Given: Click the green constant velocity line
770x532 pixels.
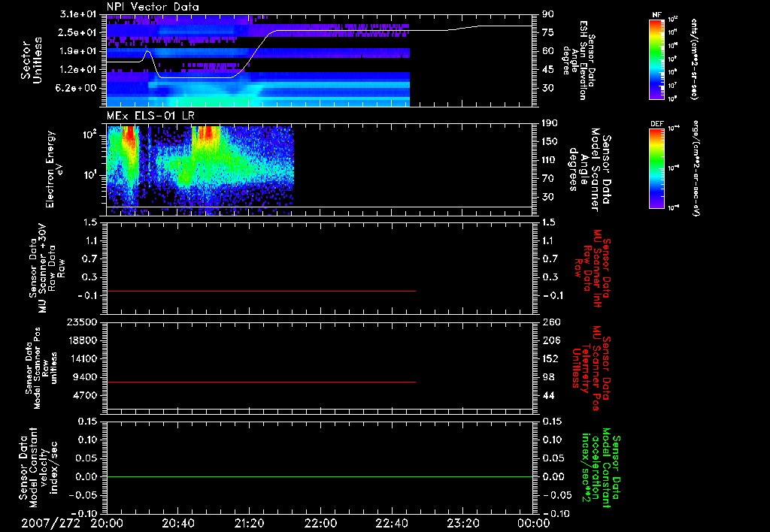Looking at the screenshot, I should [x=319, y=476].
